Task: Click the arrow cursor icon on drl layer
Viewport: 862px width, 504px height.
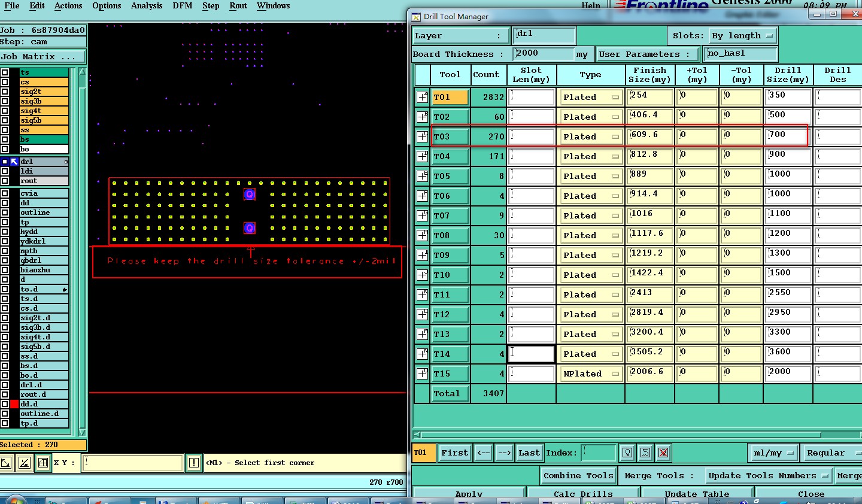Action: [14, 162]
